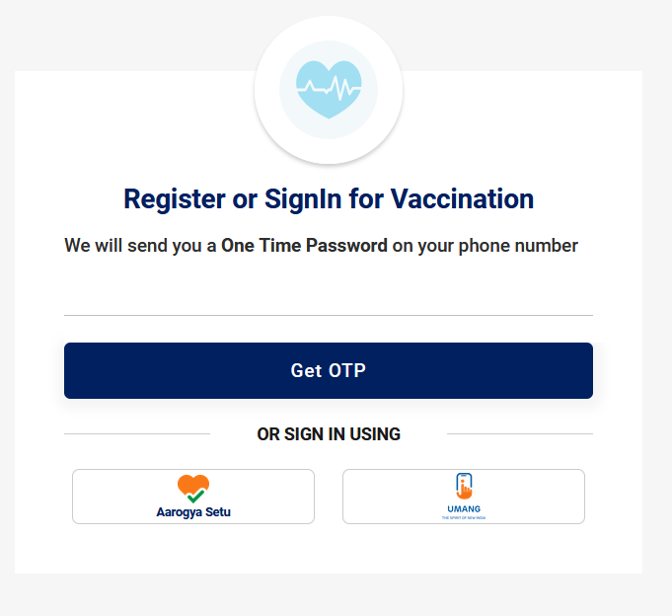Viewport: 672px width, 616px height.
Task: Click the 'Aarogya Setu' text label
Action: [193, 512]
